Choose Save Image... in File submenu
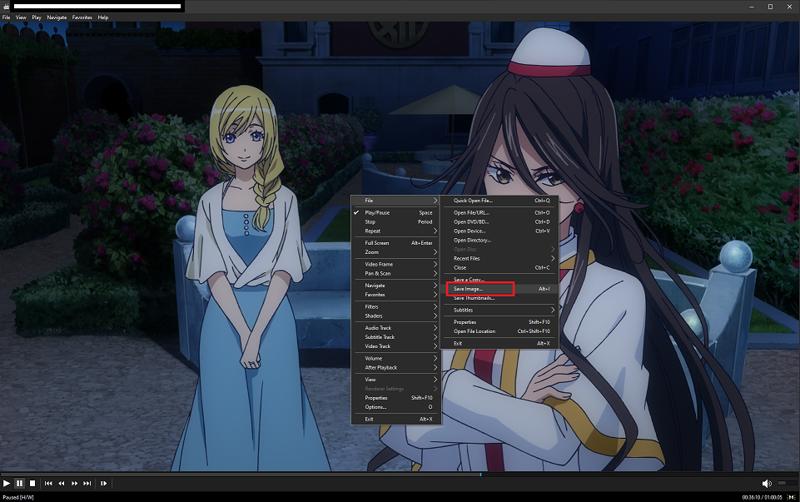Viewport: 800px width, 502px height. pos(499,289)
